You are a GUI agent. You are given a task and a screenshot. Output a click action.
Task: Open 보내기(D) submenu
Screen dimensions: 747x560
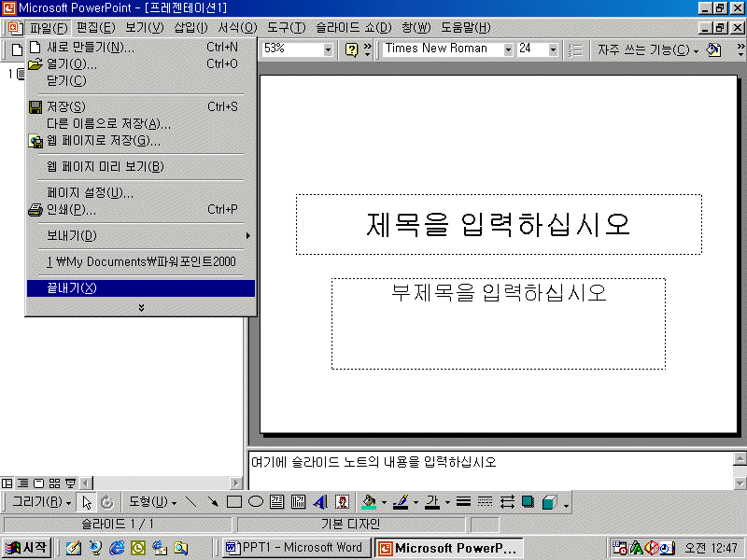[x=141, y=236]
